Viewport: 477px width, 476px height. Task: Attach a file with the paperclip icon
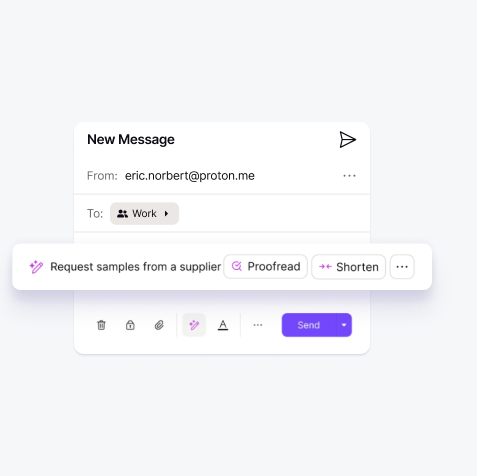pos(159,325)
